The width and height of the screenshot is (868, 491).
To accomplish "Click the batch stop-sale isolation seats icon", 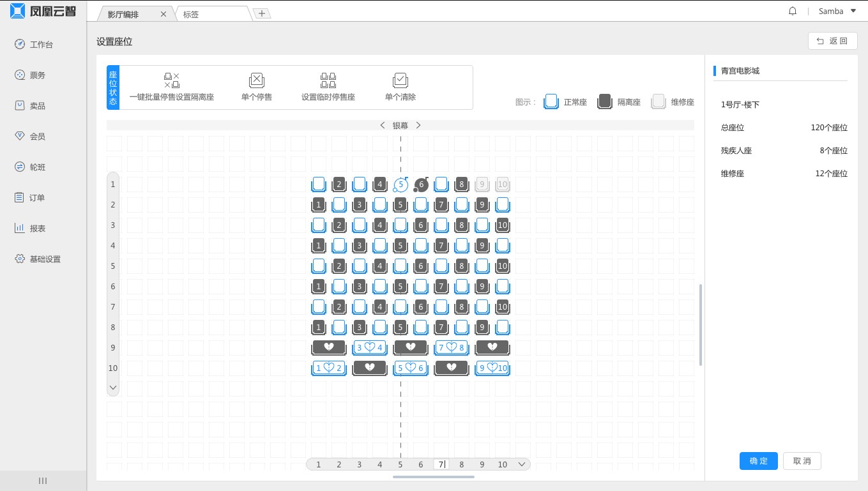I will [171, 80].
